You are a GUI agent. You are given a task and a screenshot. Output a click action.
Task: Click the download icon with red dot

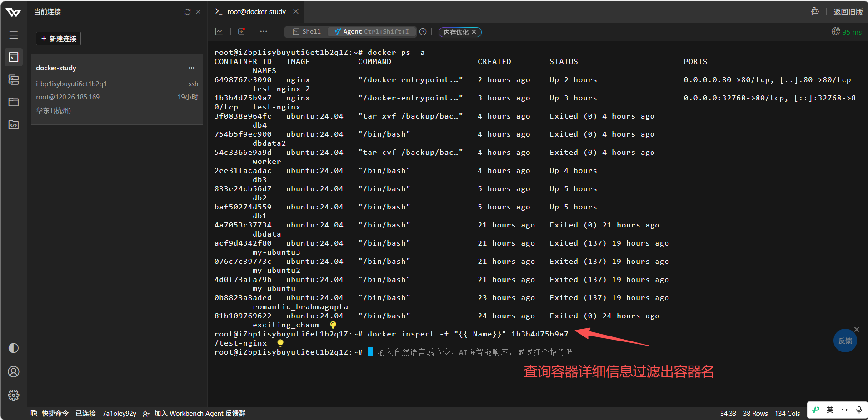coord(241,31)
